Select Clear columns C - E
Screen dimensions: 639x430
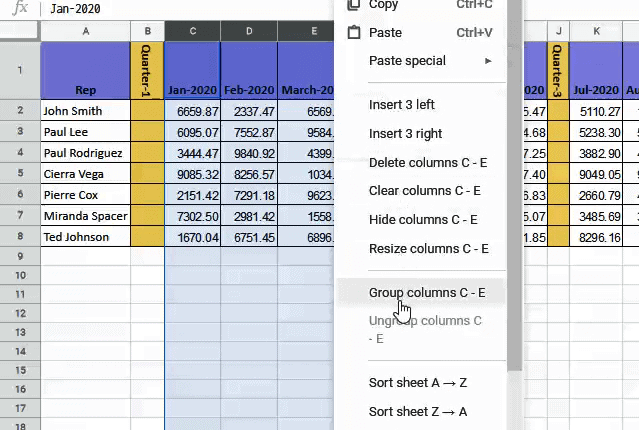(x=425, y=191)
